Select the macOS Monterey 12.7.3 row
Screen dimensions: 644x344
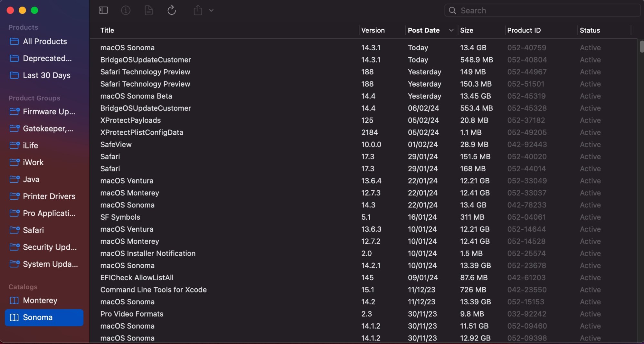tap(363, 193)
